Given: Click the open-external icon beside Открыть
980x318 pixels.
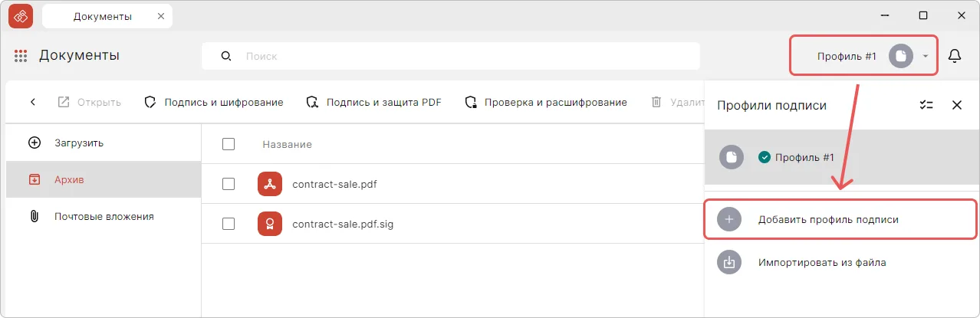Looking at the screenshot, I should coord(64,102).
